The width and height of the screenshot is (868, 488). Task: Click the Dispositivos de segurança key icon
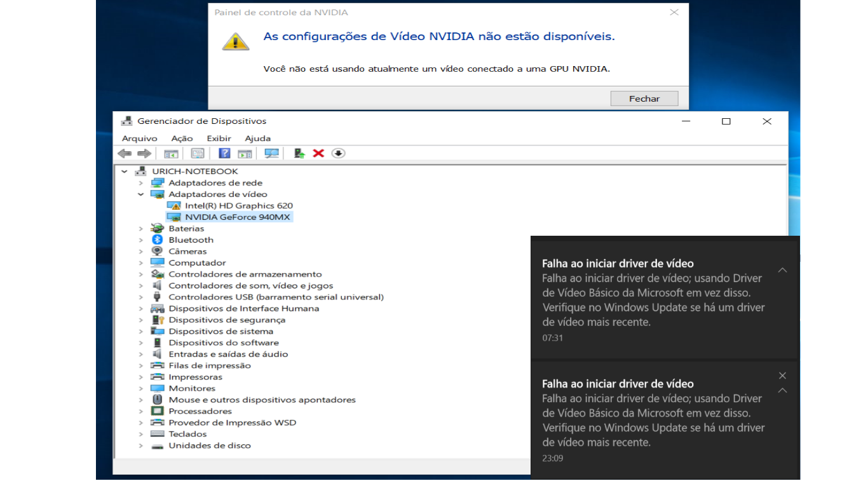[157, 320]
